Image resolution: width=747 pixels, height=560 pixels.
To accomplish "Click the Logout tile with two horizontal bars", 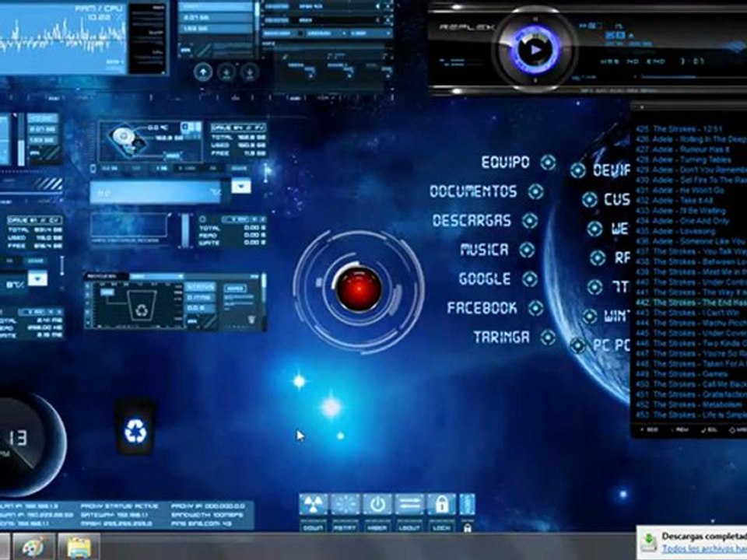I will coord(409,505).
